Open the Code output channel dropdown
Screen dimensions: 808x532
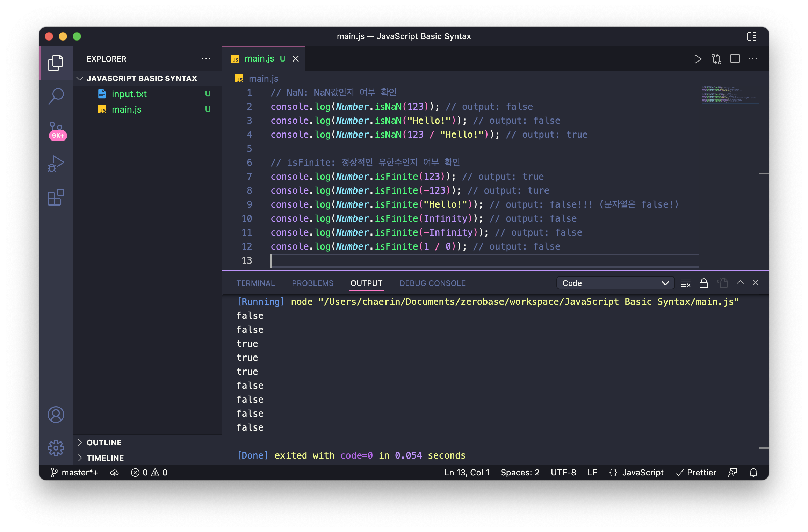point(615,283)
